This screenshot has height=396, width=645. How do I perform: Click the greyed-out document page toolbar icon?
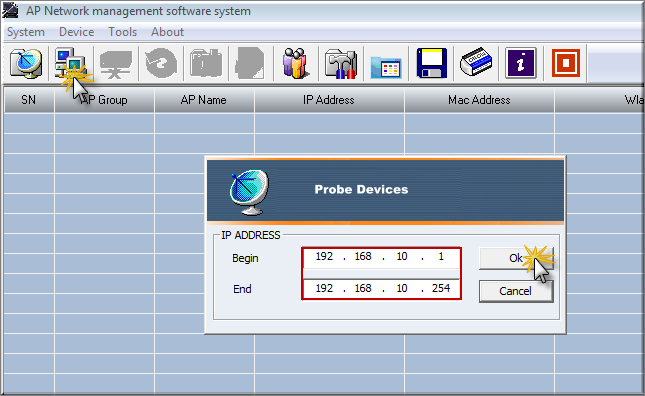[250, 64]
